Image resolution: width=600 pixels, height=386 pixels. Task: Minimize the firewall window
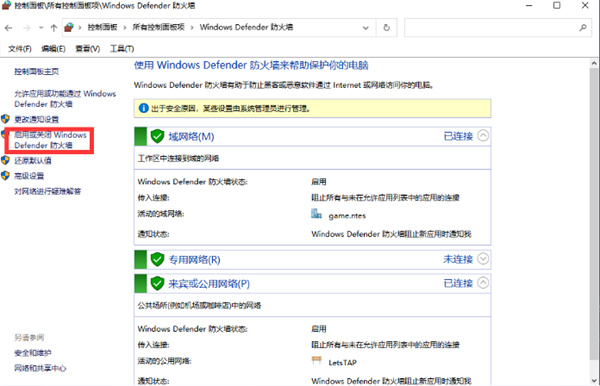[529, 5]
